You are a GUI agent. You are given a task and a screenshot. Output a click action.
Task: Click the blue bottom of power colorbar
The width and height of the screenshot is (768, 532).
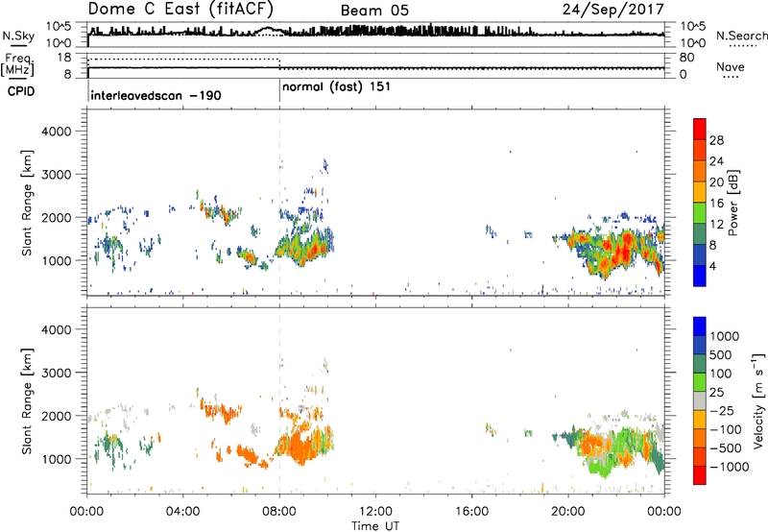coord(700,276)
